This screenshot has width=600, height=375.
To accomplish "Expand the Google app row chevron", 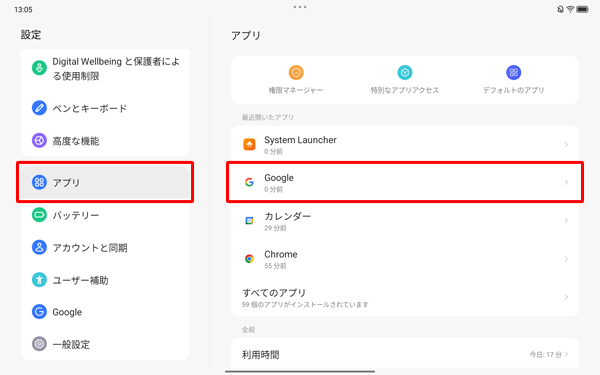I will tap(566, 182).
